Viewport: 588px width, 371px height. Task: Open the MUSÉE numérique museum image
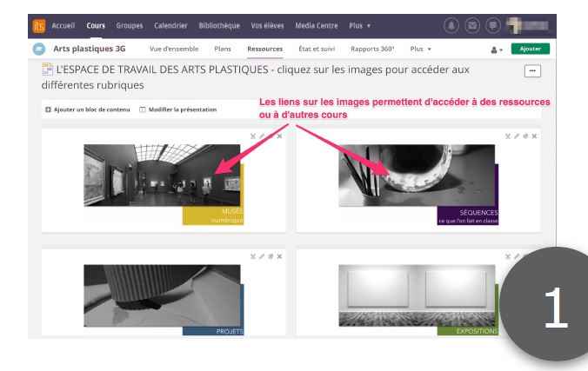tap(162, 176)
